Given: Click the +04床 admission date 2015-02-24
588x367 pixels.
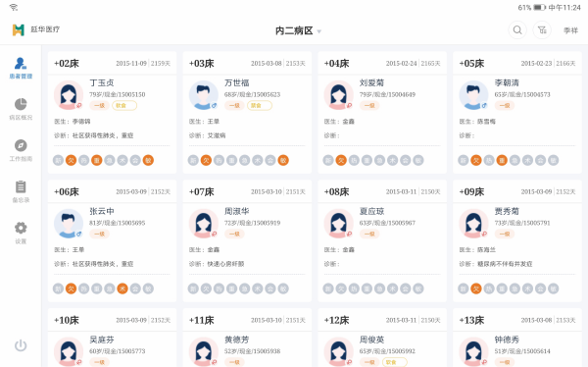Looking at the screenshot, I should coord(401,64).
